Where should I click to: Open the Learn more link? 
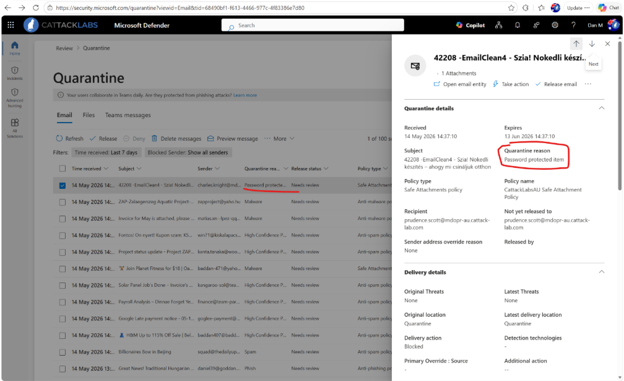[245, 95]
